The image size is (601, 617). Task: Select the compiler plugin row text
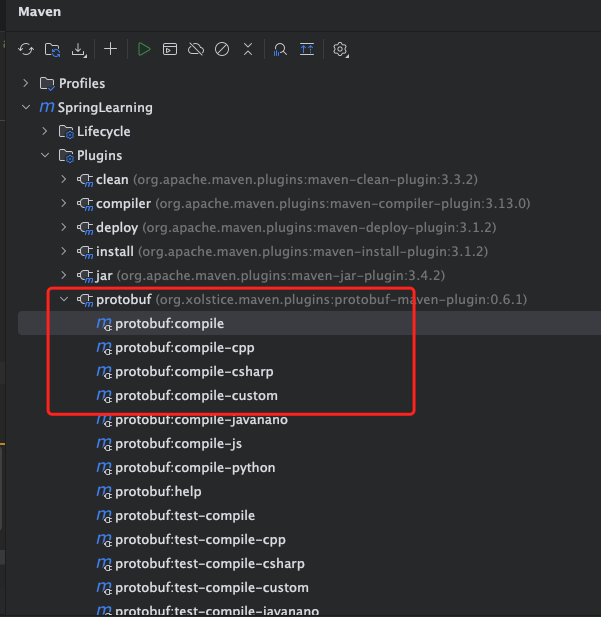tap(313, 204)
